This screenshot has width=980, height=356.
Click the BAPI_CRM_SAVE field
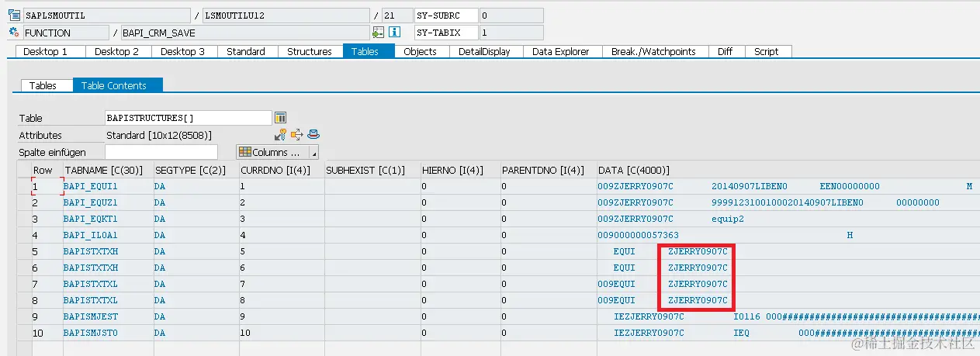click(244, 33)
